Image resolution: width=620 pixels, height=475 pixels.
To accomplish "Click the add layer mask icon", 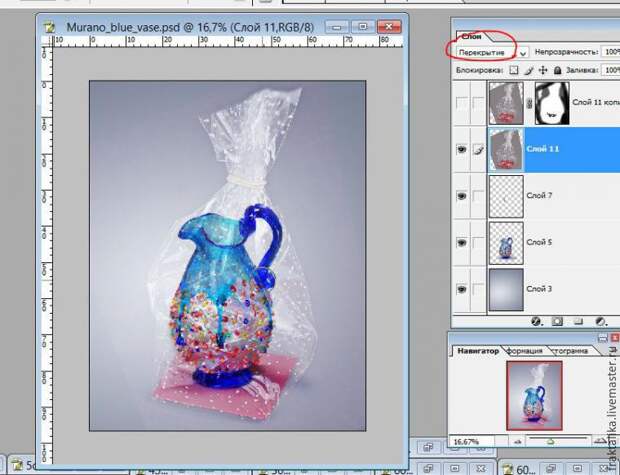I will click(x=556, y=322).
